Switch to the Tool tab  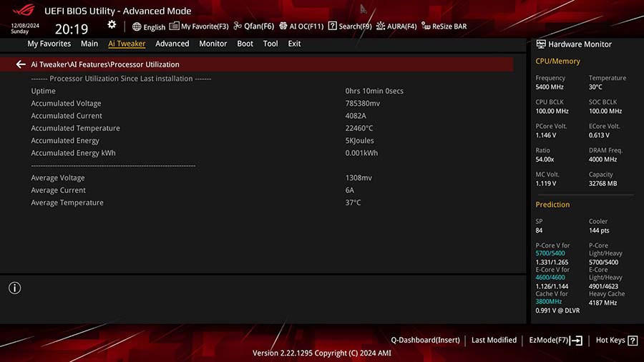270,44
